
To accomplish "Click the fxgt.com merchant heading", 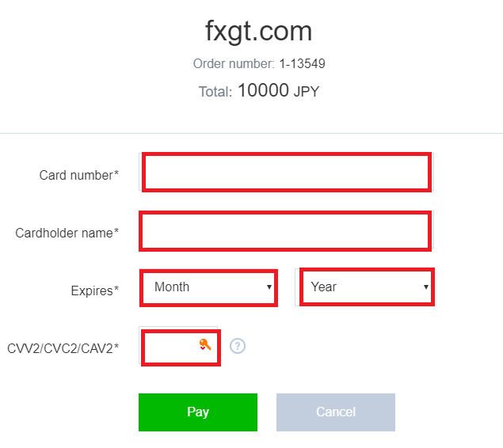I will pyautogui.click(x=258, y=31).
